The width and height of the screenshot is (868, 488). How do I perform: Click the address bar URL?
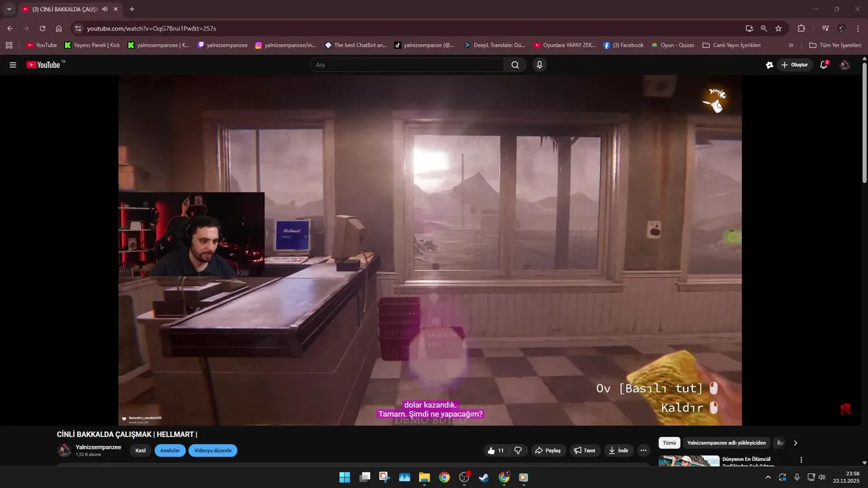[x=151, y=28]
